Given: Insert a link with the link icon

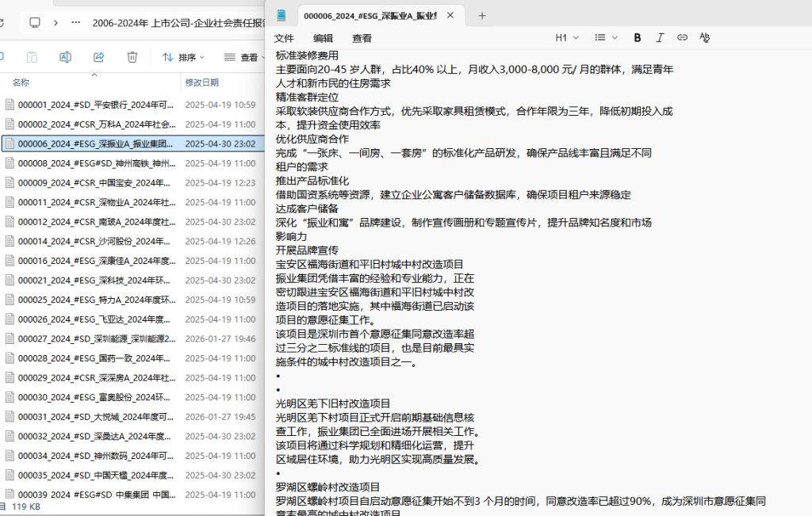Looking at the screenshot, I should coord(682,37).
